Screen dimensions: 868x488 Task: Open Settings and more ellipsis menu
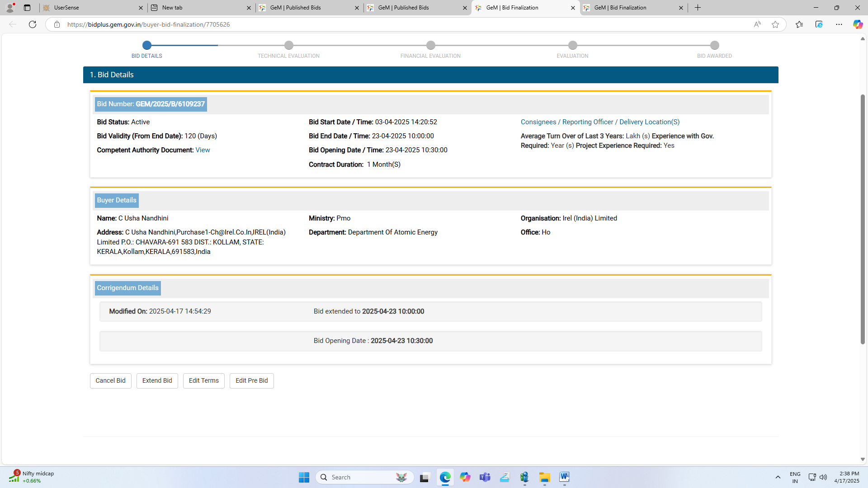pyautogui.click(x=839, y=24)
